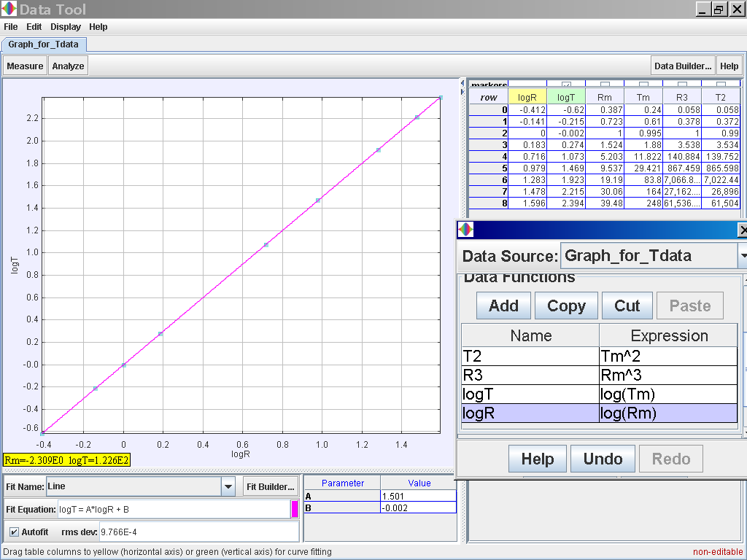Uncheck the logT markers checkbox
This screenshot has width=747, height=560.
[566, 85]
